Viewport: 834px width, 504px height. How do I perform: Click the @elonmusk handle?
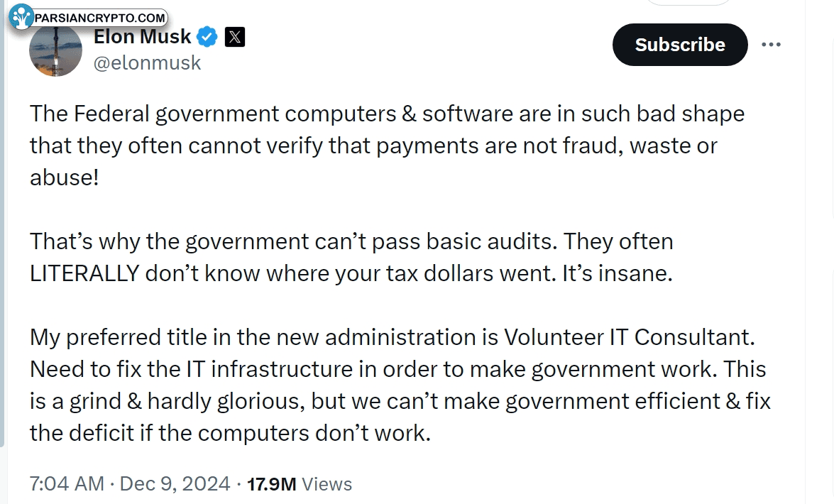[148, 62]
